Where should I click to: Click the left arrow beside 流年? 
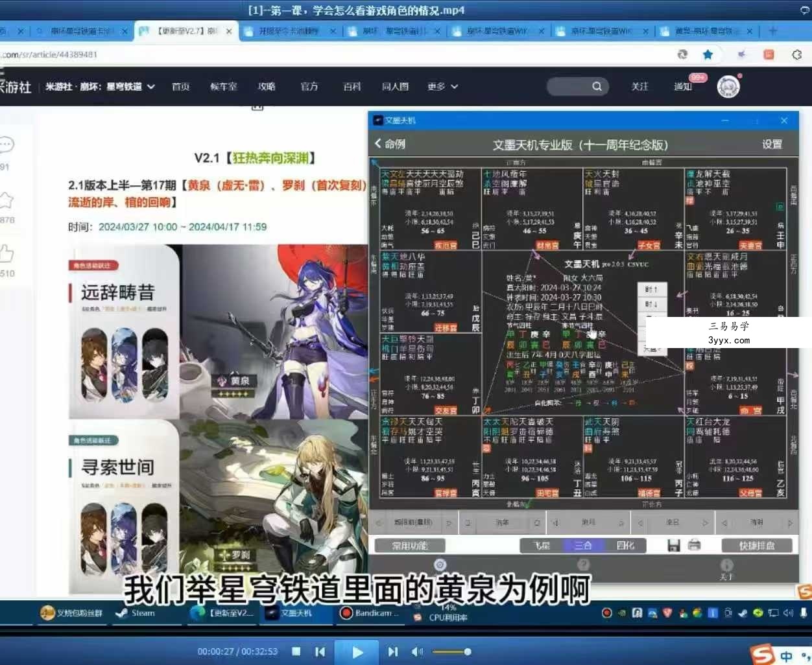468,522
